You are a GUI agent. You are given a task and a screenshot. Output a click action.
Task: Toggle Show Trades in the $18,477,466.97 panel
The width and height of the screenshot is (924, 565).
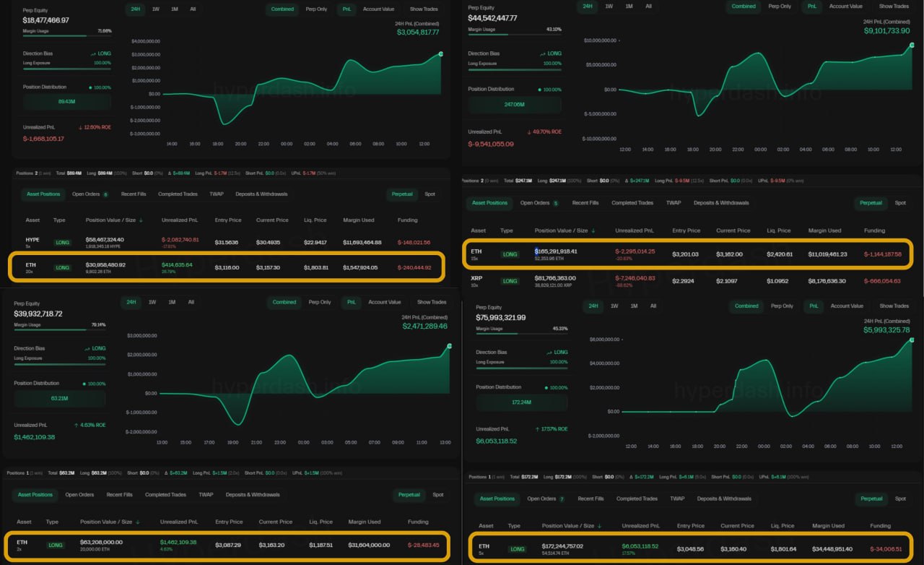tap(423, 9)
